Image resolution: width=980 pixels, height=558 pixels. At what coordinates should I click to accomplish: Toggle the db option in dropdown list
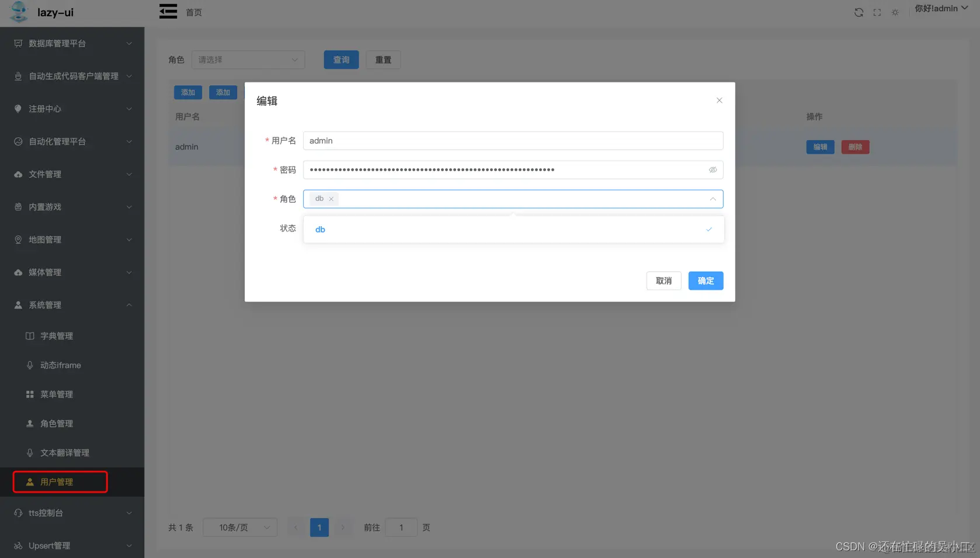coord(513,230)
